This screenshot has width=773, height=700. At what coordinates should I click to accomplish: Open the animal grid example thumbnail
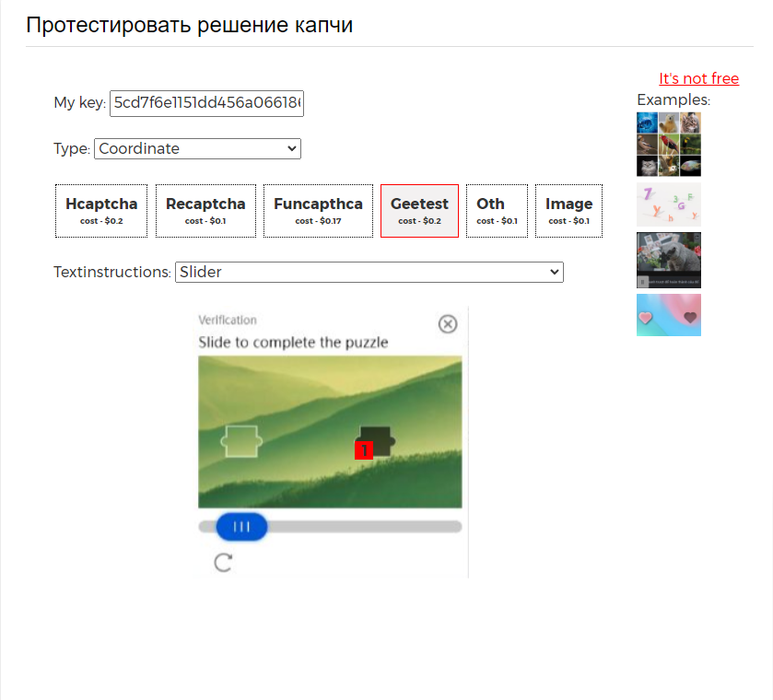point(668,143)
